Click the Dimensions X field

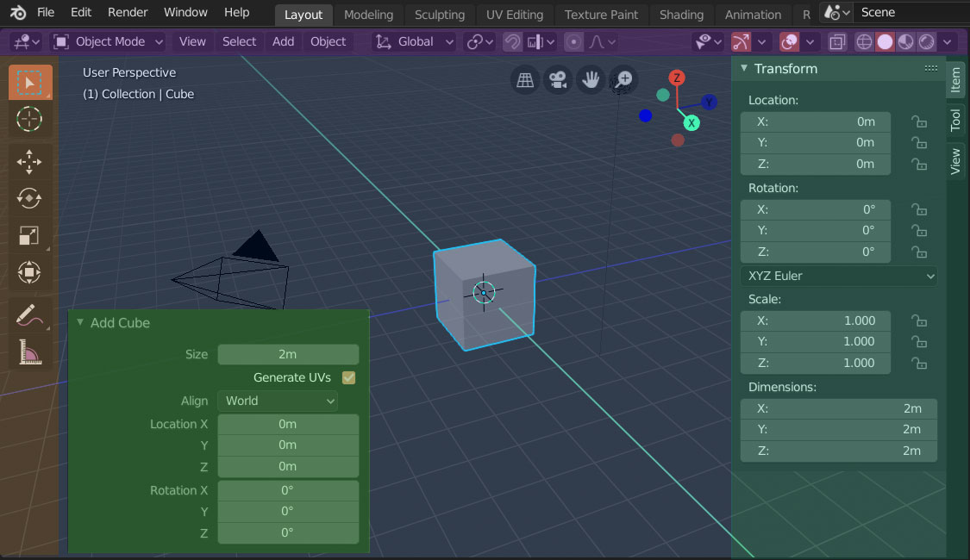(838, 408)
